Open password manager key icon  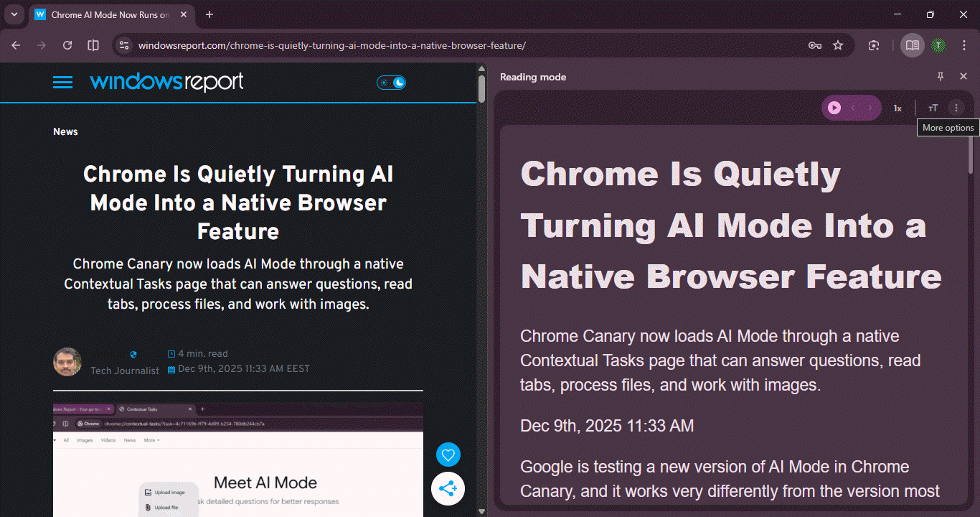pyautogui.click(x=815, y=45)
